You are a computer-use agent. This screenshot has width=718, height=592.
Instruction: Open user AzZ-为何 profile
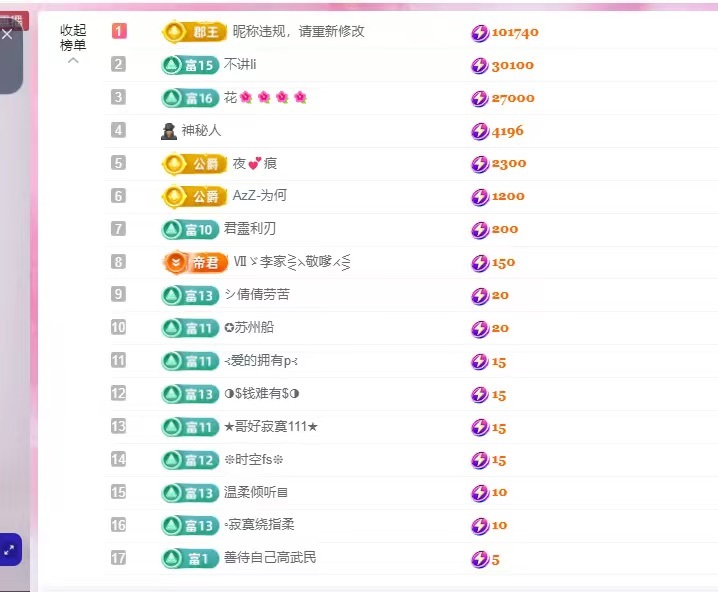click(259, 196)
